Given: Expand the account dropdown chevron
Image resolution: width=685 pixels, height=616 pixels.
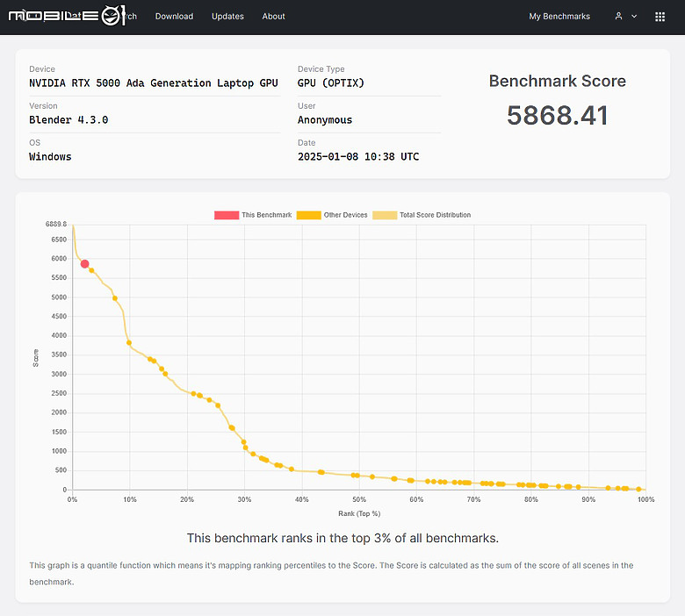Looking at the screenshot, I should click(634, 17).
